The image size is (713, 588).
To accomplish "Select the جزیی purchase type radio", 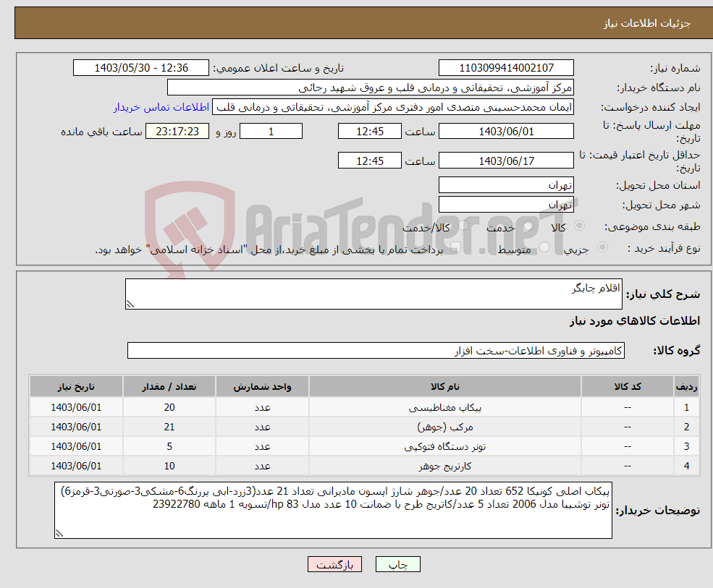I will click(x=602, y=247).
